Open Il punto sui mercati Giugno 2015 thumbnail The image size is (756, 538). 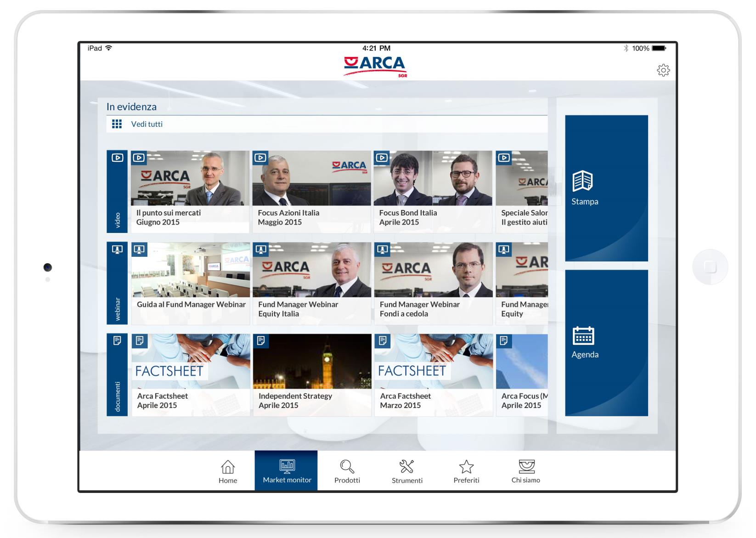pyautogui.click(x=190, y=178)
